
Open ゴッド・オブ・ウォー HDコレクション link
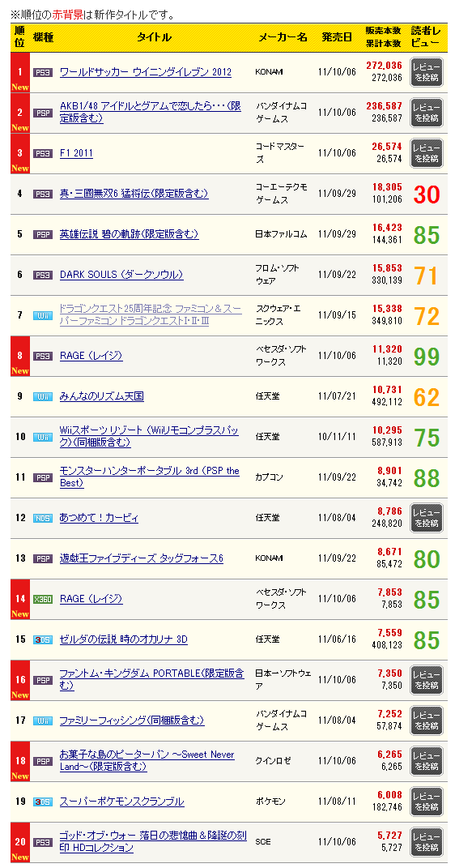point(153,841)
